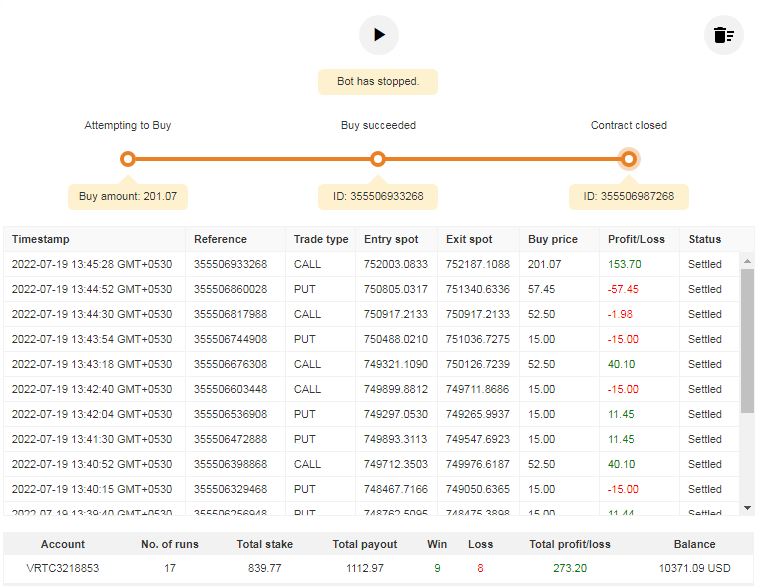The height and width of the screenshot is (588, 762).
Task: Click the ID: 355506933268 label
Action: click(377, 196)
